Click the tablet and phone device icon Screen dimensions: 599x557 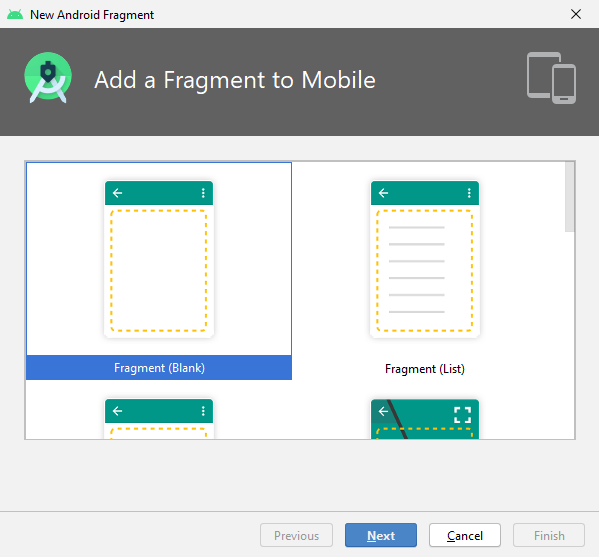pyautogui.click(x=551, y=78)
